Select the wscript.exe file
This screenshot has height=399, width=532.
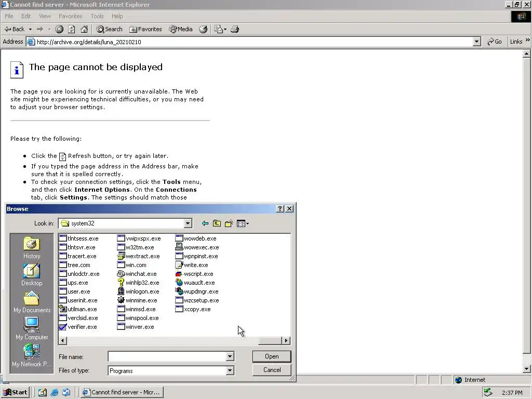195,274
